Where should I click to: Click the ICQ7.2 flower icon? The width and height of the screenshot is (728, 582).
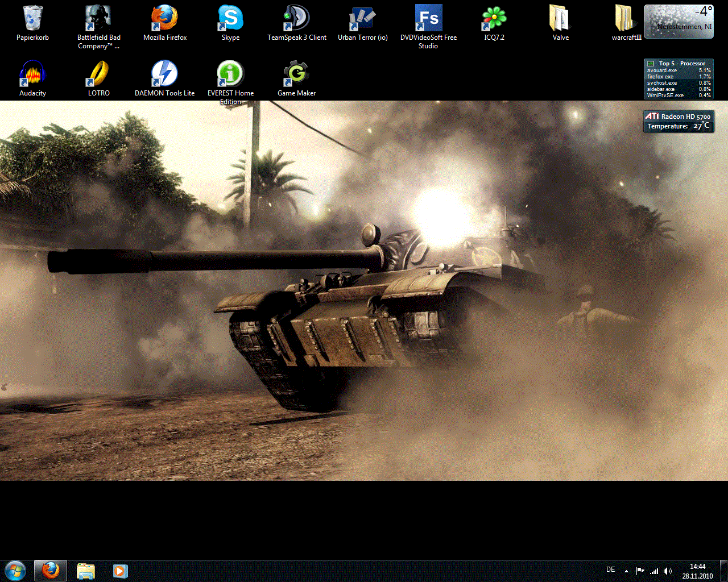pyautogui.click(x=494, y=24)
